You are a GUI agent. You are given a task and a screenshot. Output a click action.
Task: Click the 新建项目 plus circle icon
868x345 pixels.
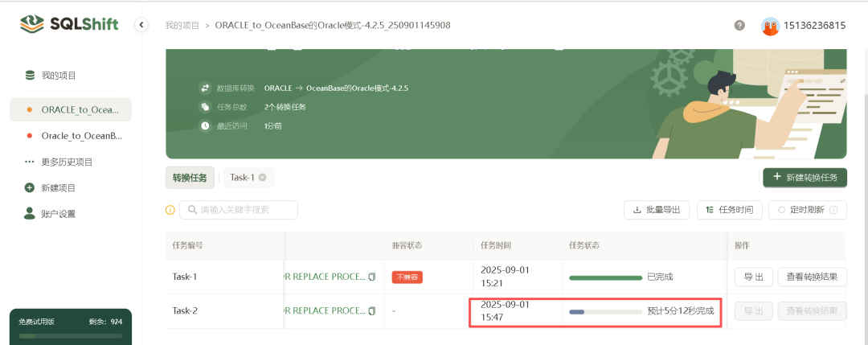pyautogui.click(x=30, y=187)
